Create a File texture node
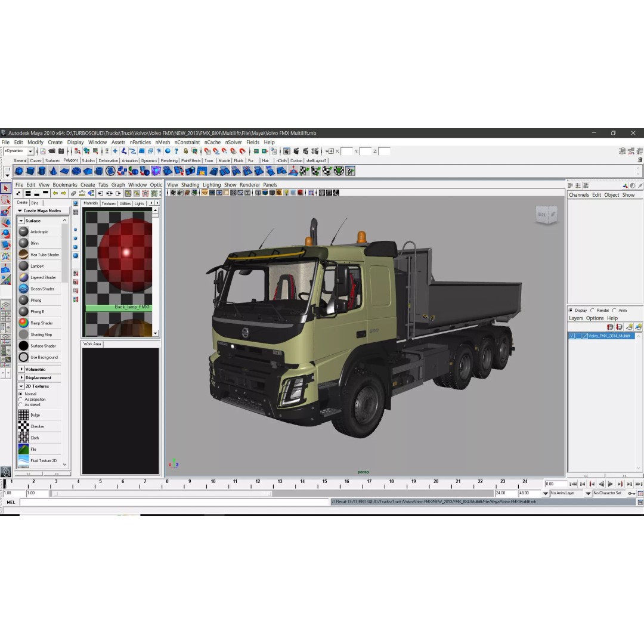This screenshot has width=644, height=644. [40, 450]
